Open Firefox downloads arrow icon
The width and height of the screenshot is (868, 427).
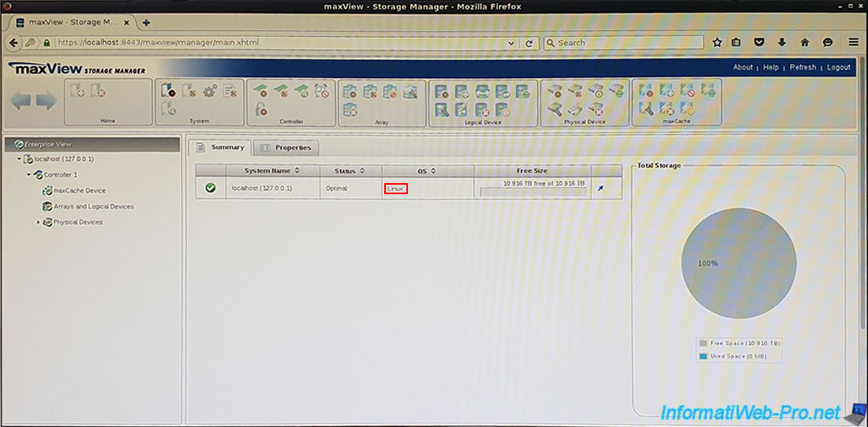click(x=782, y=43)
